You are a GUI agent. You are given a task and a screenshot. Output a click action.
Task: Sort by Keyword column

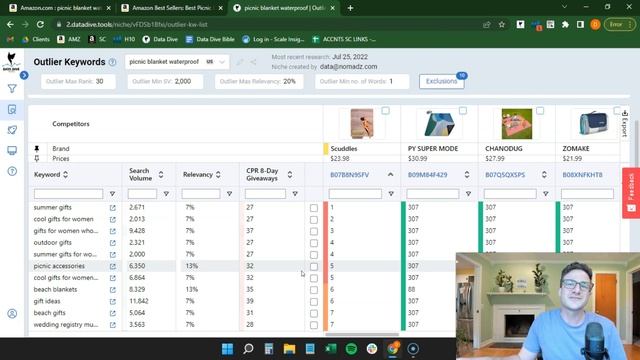click(x=65, y=175)
